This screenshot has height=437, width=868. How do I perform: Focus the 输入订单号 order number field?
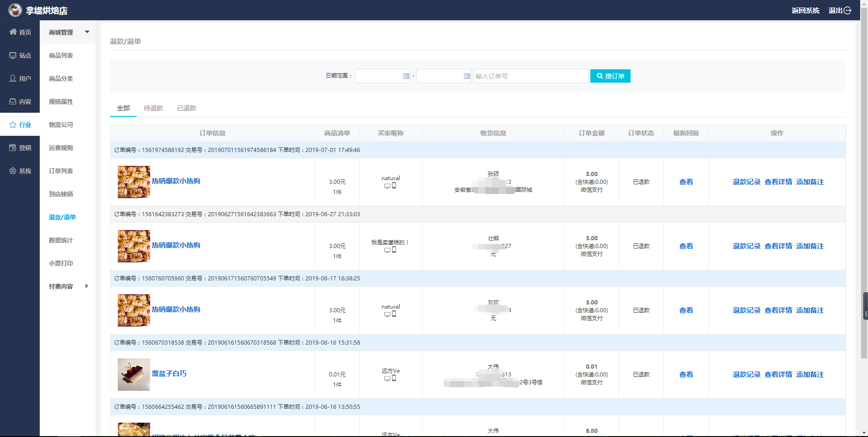(x=530, y=76)
